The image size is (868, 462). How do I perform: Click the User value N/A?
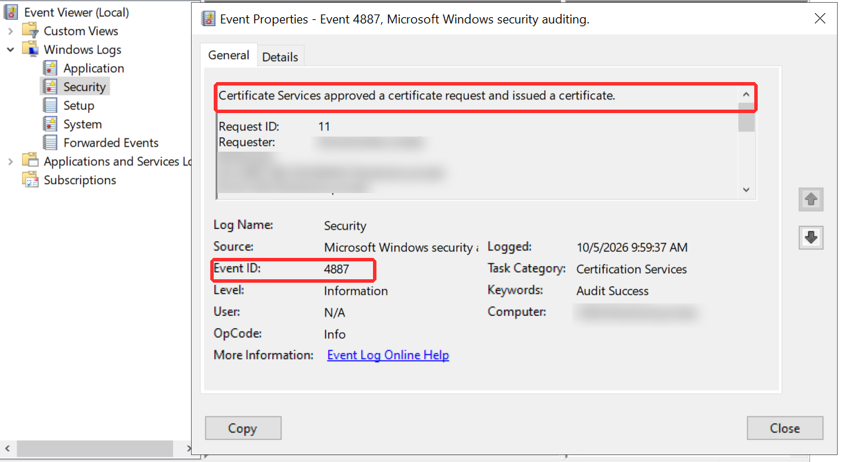pyautogui.click(x=334, y=313)
